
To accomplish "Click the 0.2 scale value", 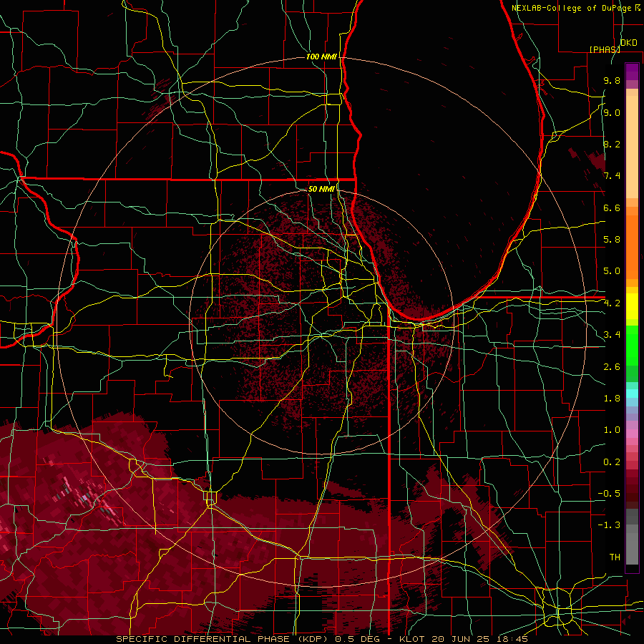I will [612, 462].
